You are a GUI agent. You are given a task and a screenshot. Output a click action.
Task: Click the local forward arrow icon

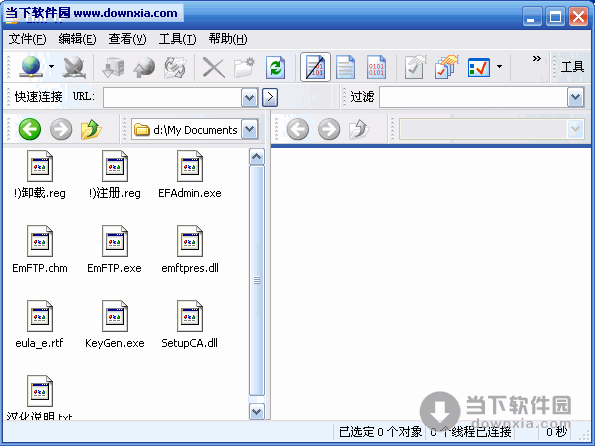pyautogui.click(x=61, y=129)
